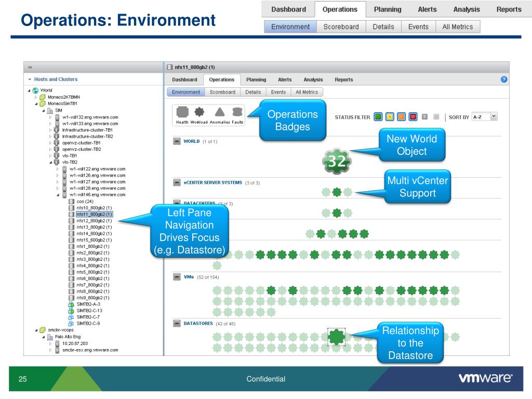Image resolution: width=532 pixels, height=399 pixels.
Task: Open help via the blue question mark icon
Action: pyautogui.click(x=504, y=79)
